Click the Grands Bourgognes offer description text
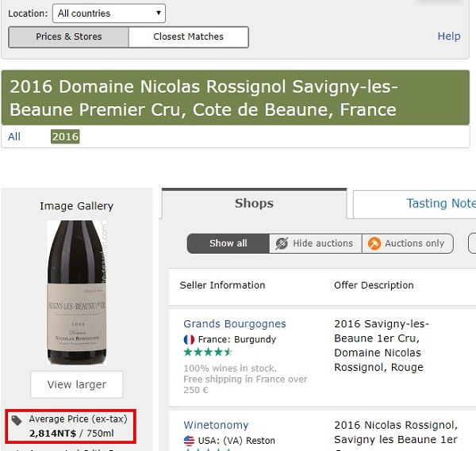Viewport: 476px width, 451px height. 382,346
